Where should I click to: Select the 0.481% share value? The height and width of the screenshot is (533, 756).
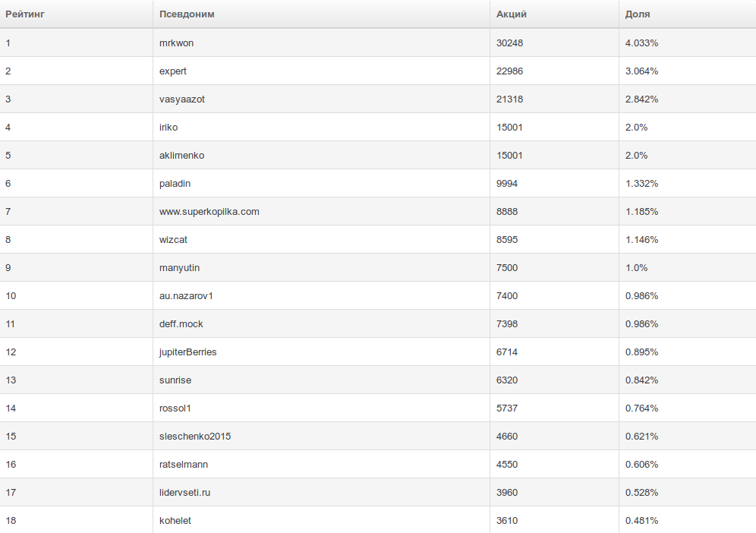click(641, 520)
